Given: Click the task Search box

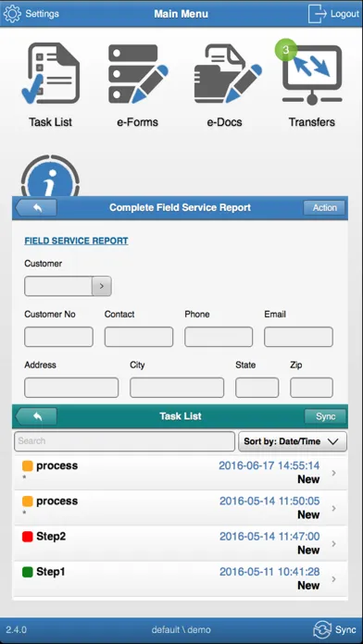Looking at the screenshot, I should [125, 441].
